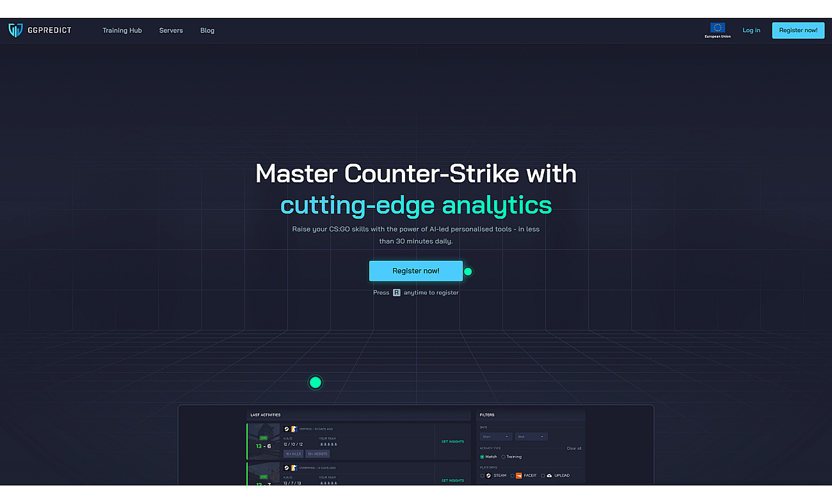Open the Servers page

pos(171,31)
